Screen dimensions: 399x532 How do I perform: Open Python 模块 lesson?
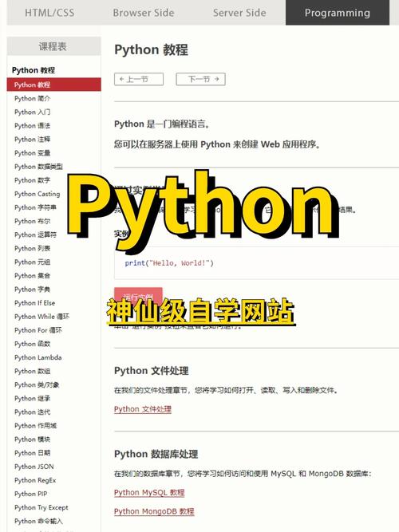coord(32,439)
